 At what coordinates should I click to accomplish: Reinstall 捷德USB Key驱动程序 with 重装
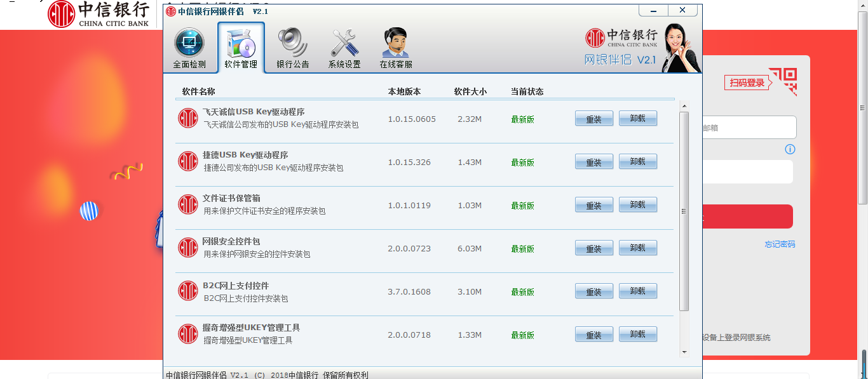coord(594,162)
